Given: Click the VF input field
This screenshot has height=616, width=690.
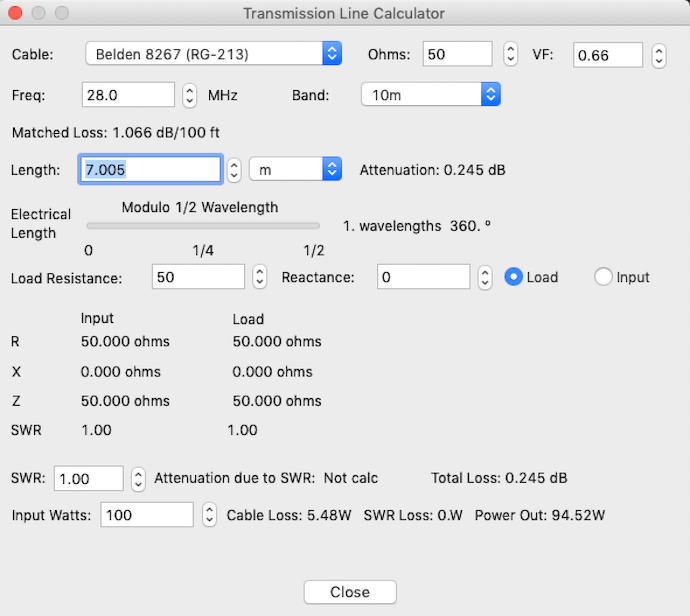Looking at the screenshot, I should [x=608, y=55].
